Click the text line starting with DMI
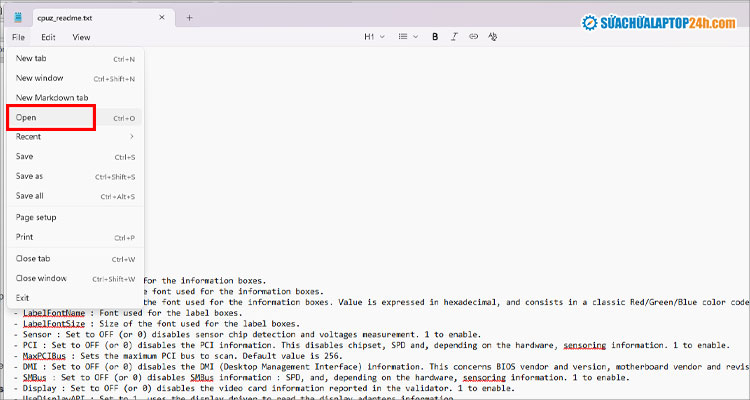This screenshot has height=400, width=750. point(381,367)
